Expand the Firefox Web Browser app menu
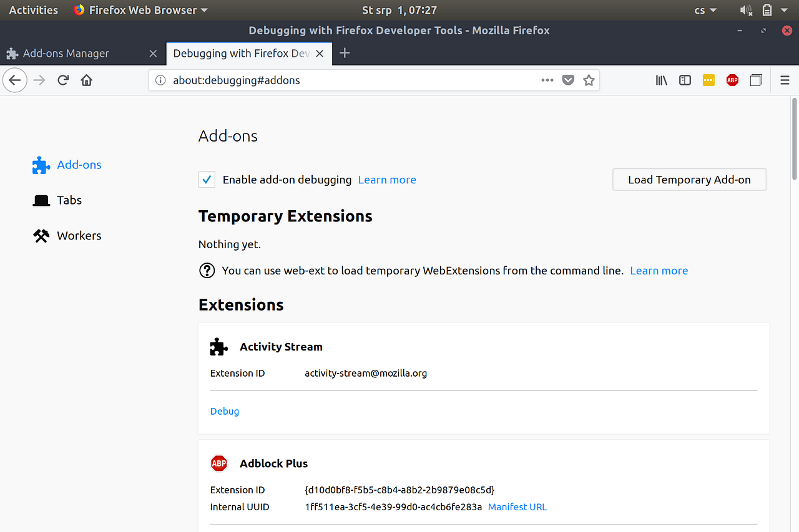Viewport: 799px width, 532px height. click(141, 10)
